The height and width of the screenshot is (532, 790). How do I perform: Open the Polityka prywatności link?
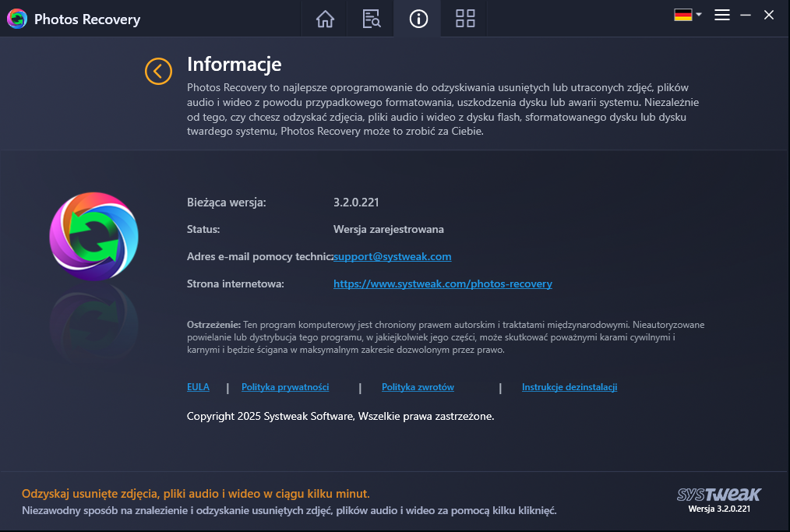click(285, 387)
